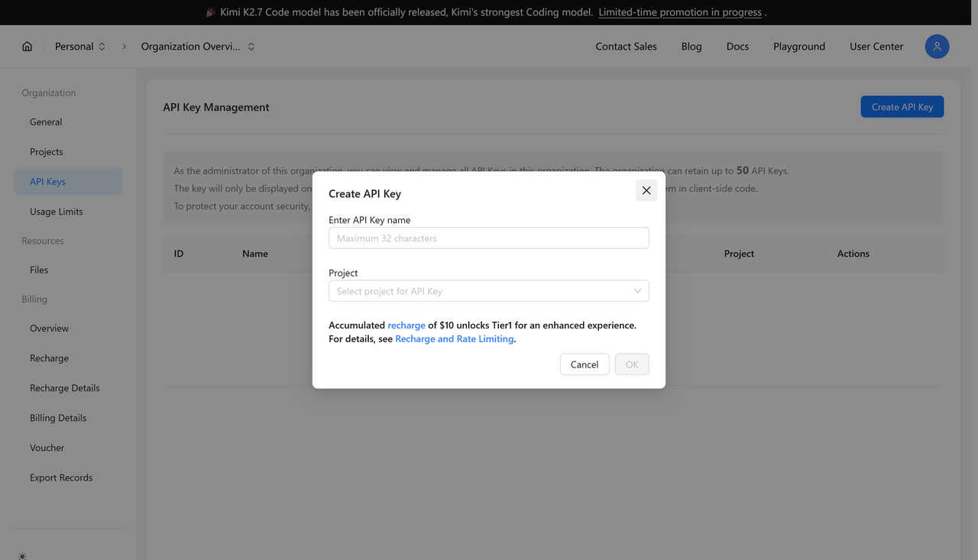Open Limited-time promotion banner link
Screen dimensions: 978x560
680,12
